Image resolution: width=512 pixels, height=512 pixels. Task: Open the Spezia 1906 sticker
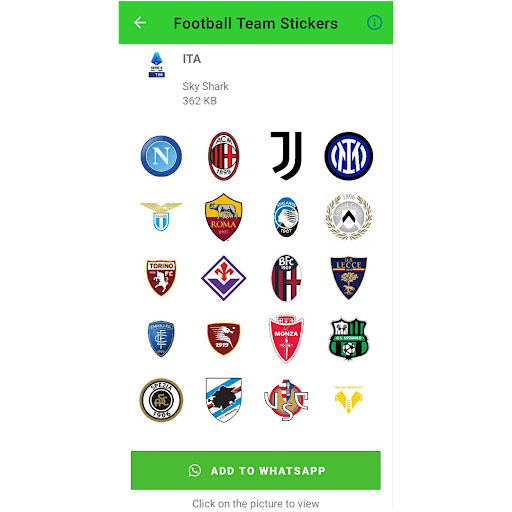tap(161, 400)
